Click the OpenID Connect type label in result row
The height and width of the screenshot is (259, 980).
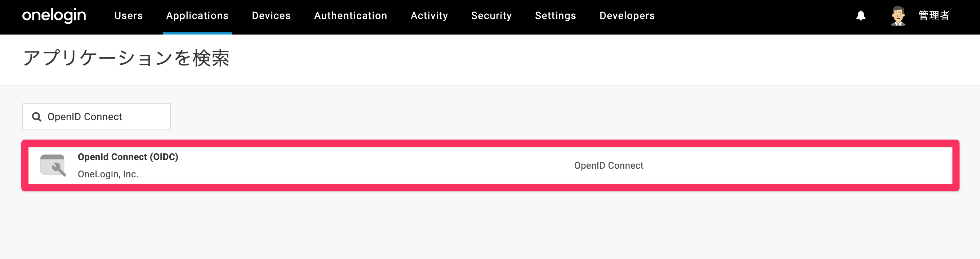tap(608, 165)
